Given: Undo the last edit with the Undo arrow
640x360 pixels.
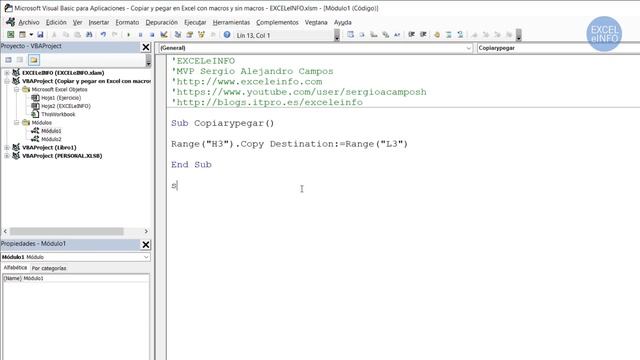Looking at the screenshot, I should tap(103, 35).
